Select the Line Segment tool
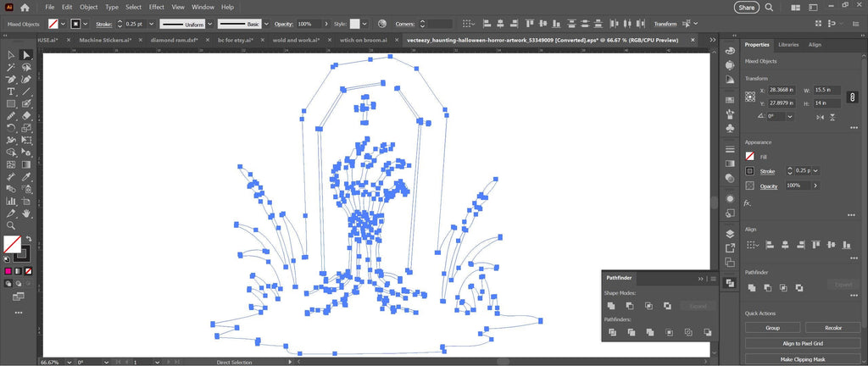The height and width of the screenshot is (366, 868). (26, 91)
